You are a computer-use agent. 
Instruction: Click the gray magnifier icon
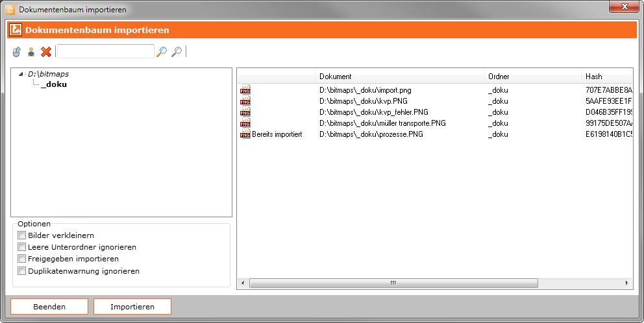point(177,52)
